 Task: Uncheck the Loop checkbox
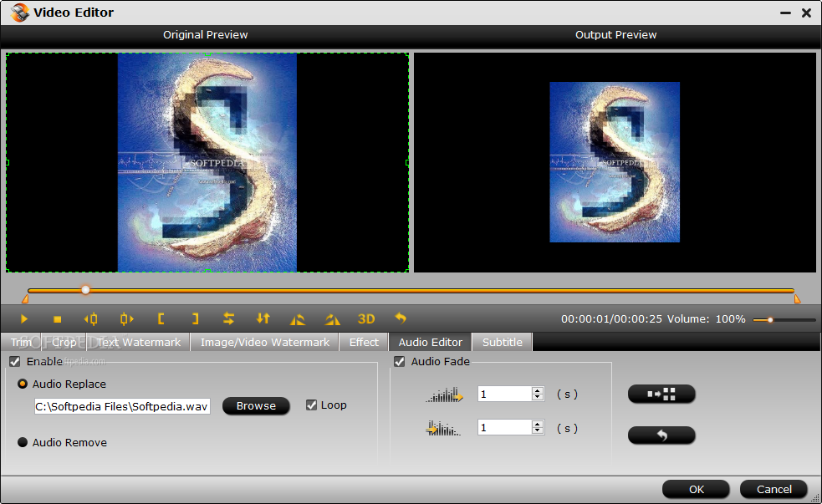(x=311, y=405)
